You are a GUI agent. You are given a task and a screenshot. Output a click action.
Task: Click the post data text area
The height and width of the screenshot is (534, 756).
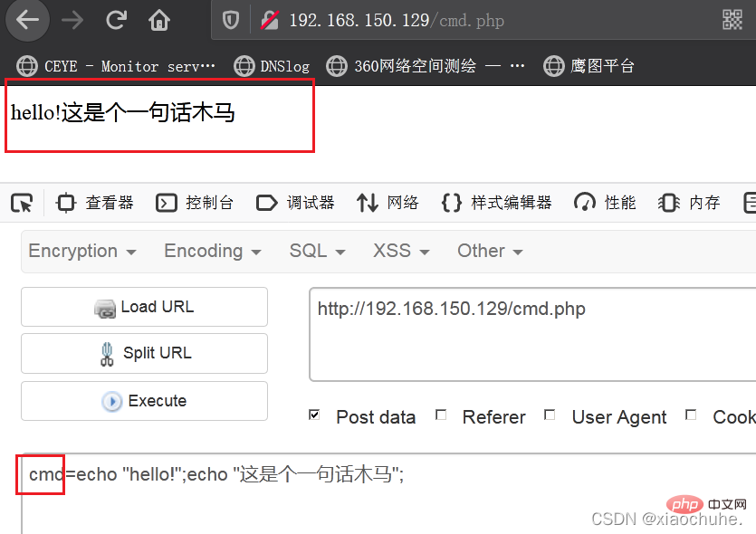click(x=388, y=493)
